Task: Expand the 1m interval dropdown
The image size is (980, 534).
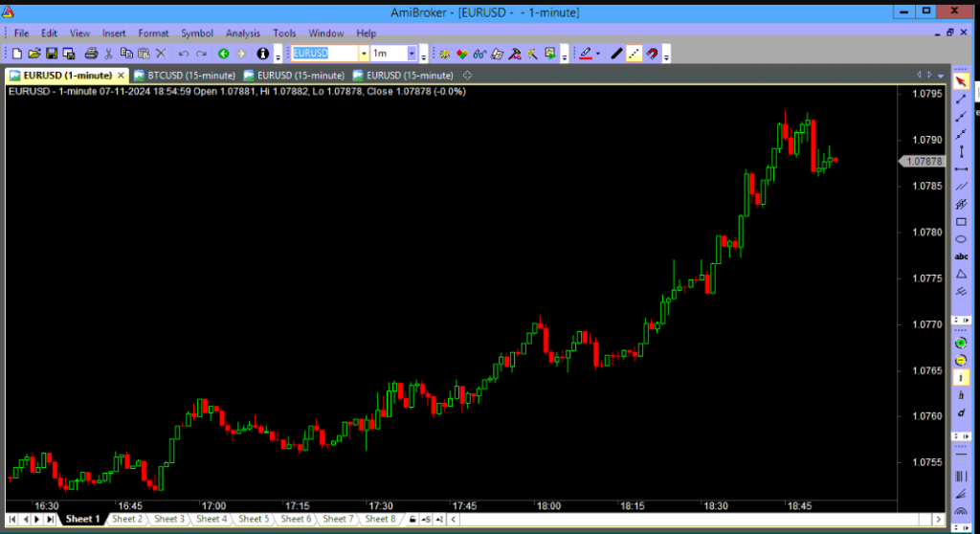Action: tap(412, 54)
